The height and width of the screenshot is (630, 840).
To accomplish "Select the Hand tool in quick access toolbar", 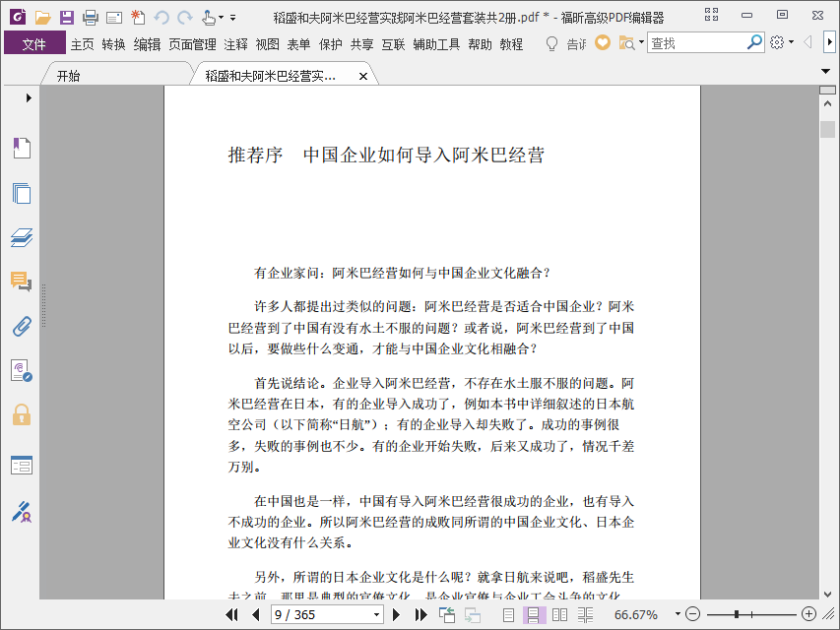I will [x=209, y=18].
